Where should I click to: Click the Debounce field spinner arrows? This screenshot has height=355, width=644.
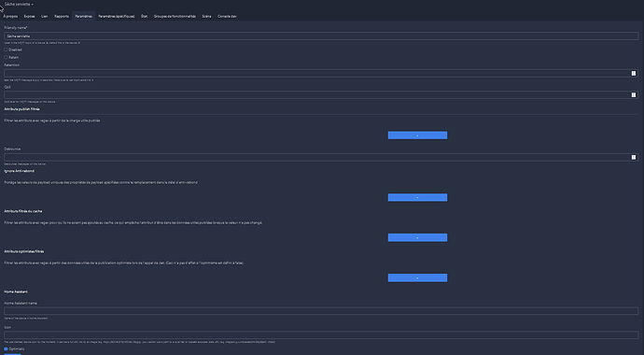point(634,157)
